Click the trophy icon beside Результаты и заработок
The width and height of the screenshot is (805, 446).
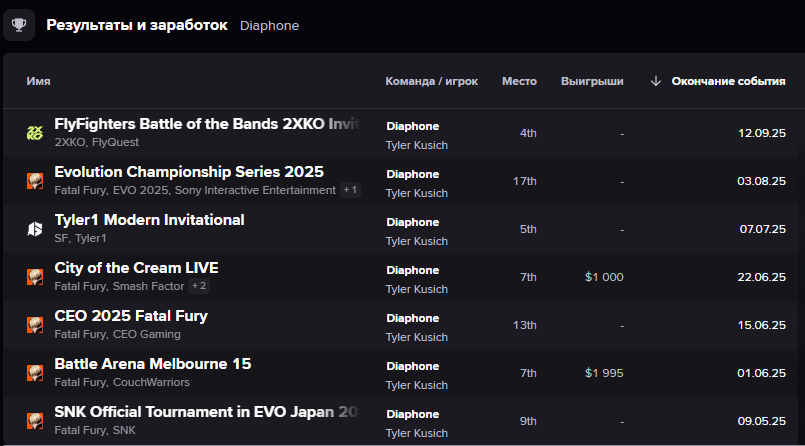tap(19, 25)
